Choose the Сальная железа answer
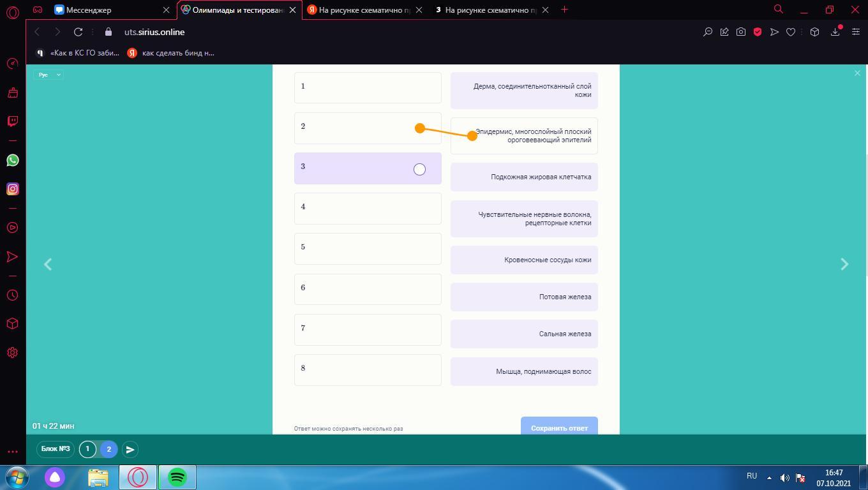This screenshot has height=490, width=868. [524, 334]
